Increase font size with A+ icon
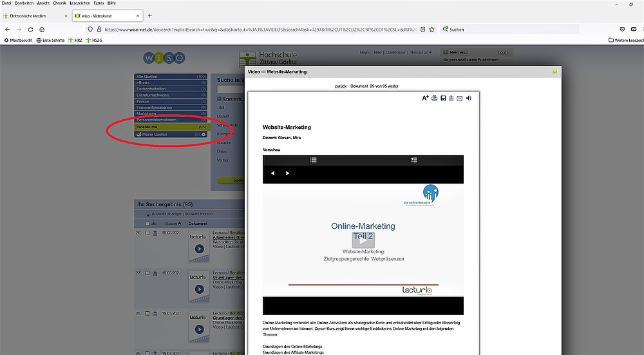Image resolution: width=644 pixels, height=355 pixels. (425, 98)
